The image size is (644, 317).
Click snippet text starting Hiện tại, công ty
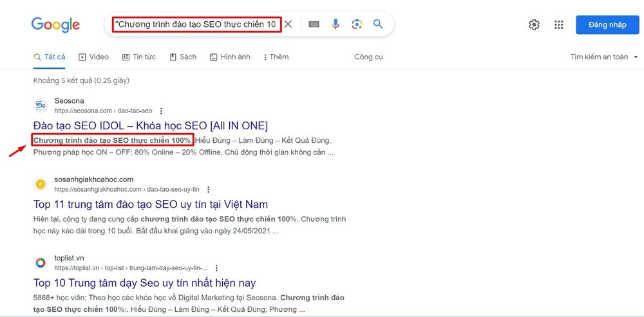(x=190, y=225)
